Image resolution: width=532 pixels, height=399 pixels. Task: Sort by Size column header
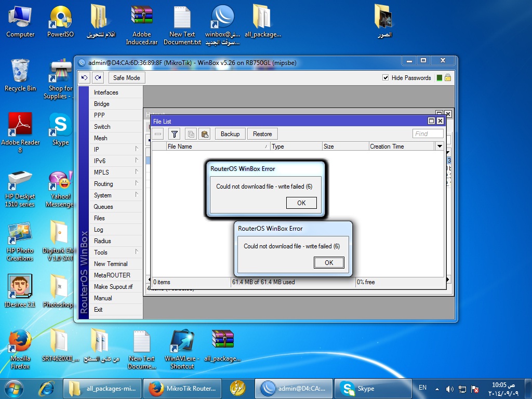[345, 146]
